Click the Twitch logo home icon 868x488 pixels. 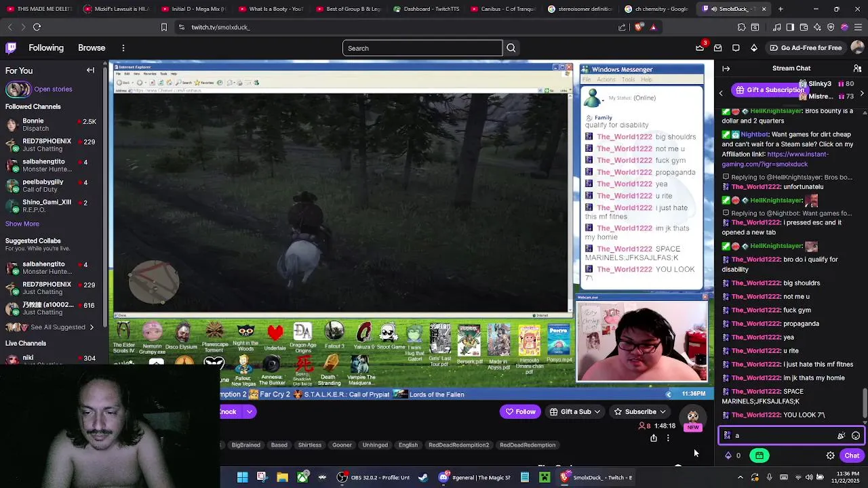(11, 48)
